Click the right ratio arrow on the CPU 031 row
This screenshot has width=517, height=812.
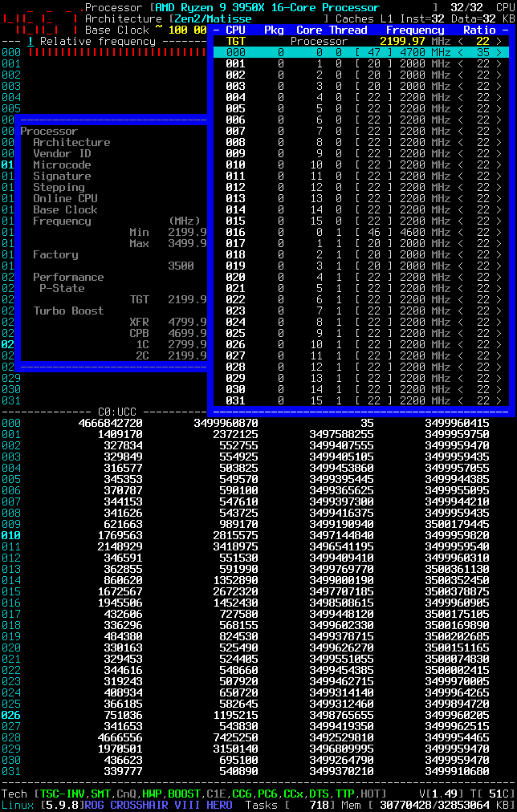(x=499, y=401)
